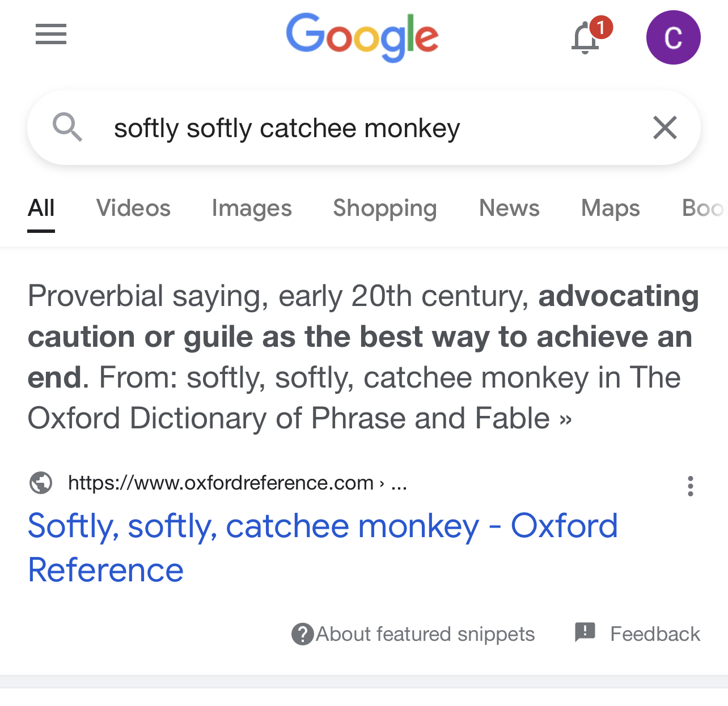This screenshot has height=706, width=728.
Task: Open the three-dot result options
Action: (x=690, y=486)
